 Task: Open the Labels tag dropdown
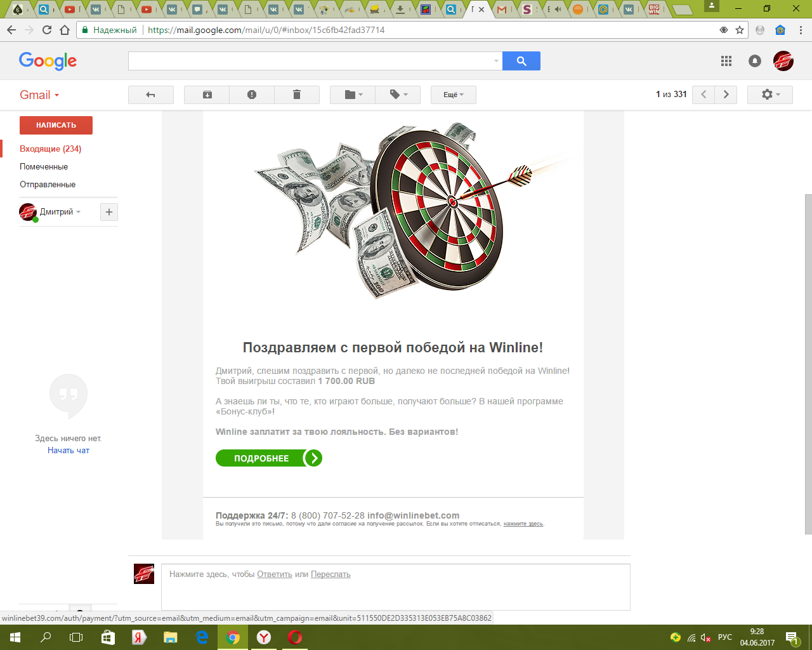[398, 95]
